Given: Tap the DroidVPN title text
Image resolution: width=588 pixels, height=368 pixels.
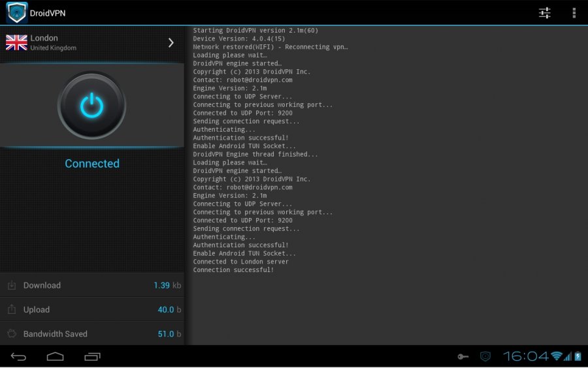Looking at the screenshot, I should [x=48, y=13].
